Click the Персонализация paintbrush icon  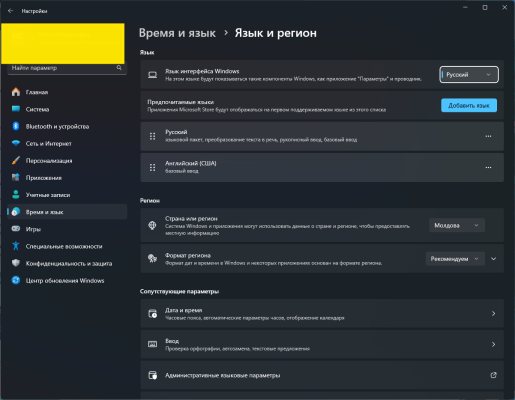pos(16,160)
